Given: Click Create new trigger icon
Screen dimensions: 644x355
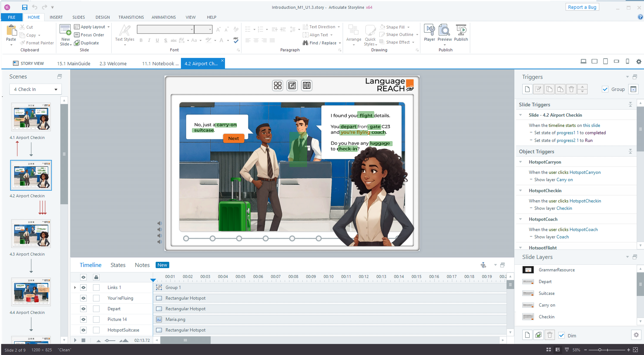Looking at the screenshot, I should point(527,89).
